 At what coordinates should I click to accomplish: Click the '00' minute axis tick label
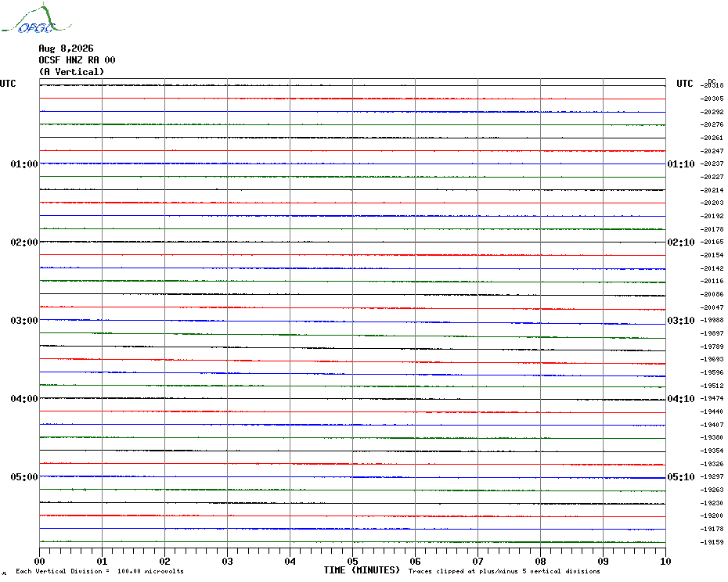[39, 561]
